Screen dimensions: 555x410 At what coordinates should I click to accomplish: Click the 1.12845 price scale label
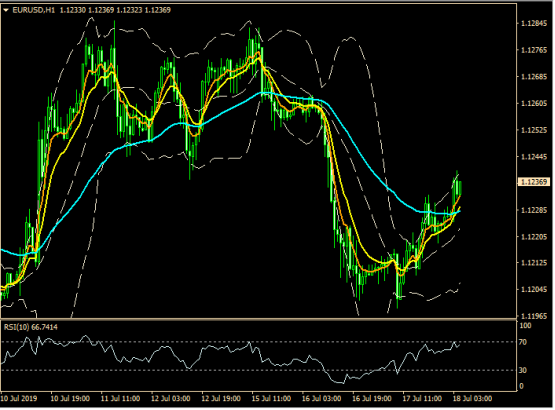[x=534, y=24]
